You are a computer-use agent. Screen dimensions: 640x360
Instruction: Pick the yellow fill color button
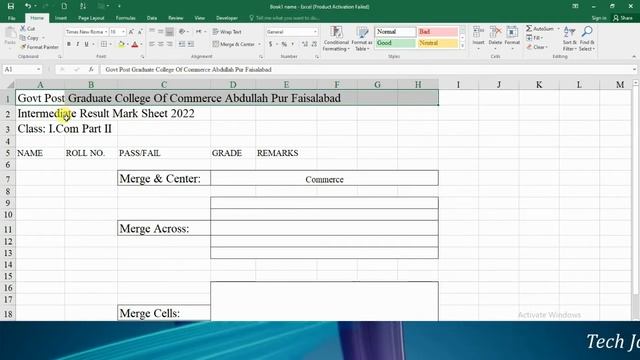(x=121, y=44)
